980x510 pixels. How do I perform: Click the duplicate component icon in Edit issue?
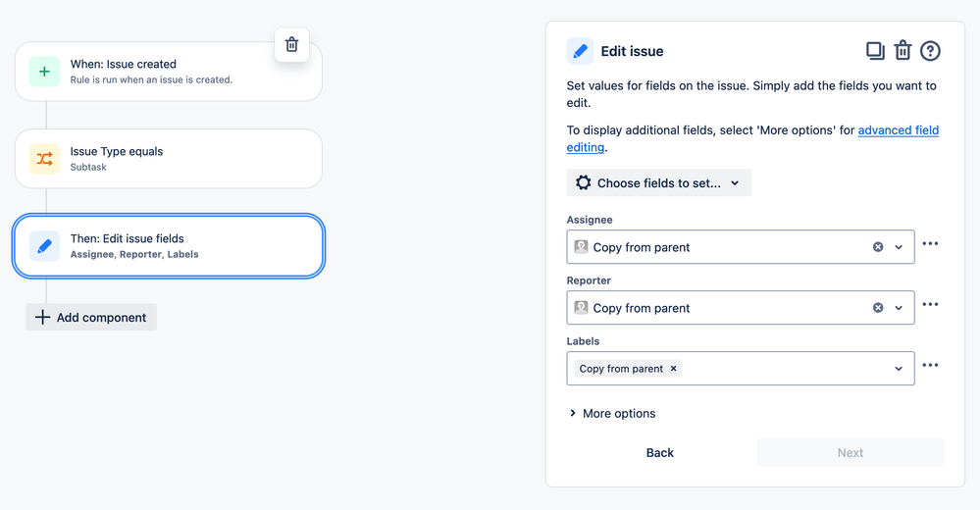coord(875,51)
